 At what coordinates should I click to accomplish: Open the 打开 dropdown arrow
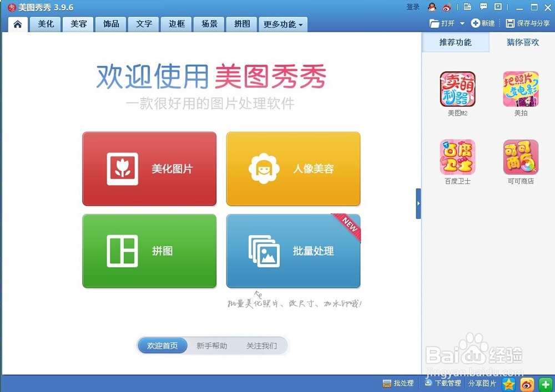[x=463, y=23]
